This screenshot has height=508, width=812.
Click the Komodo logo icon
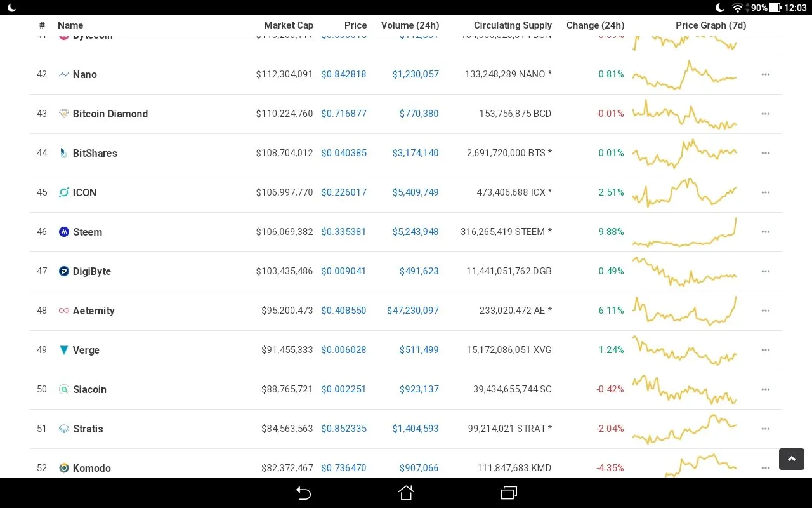tap(63, 468)
